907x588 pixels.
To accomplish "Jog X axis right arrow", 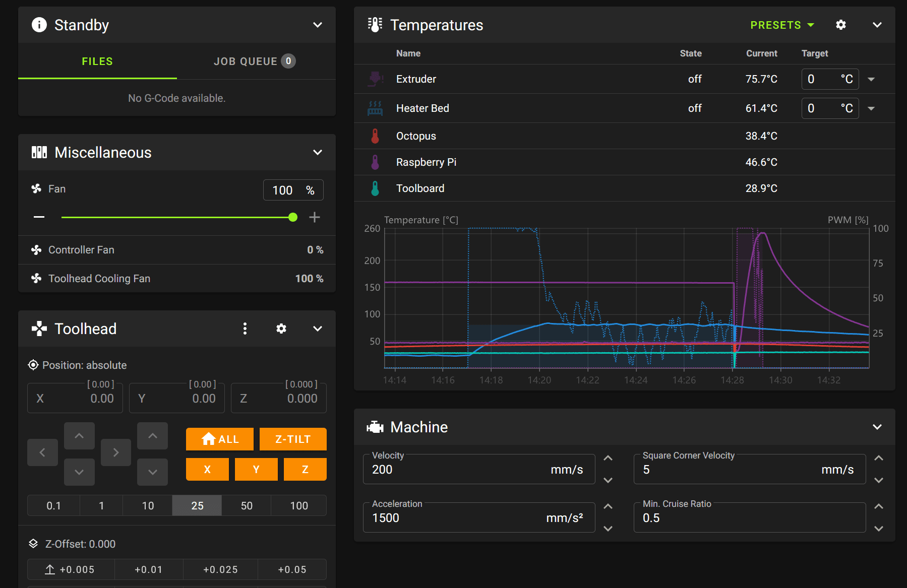I will [x=116, y=452].
